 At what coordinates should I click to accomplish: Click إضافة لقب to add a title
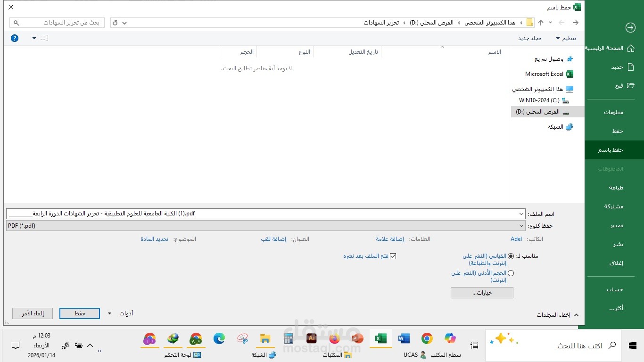point(273,239)
